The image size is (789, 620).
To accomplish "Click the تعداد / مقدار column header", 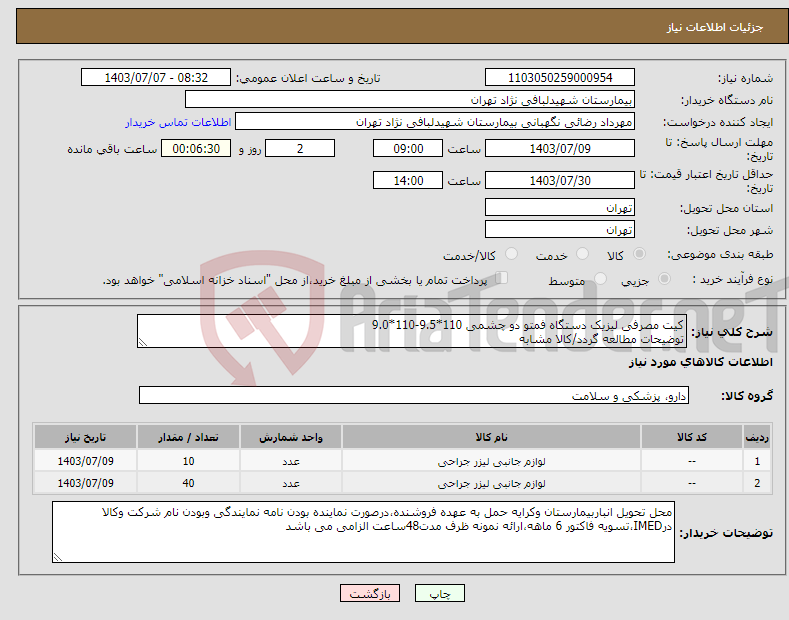I will (x=188, y=437).
